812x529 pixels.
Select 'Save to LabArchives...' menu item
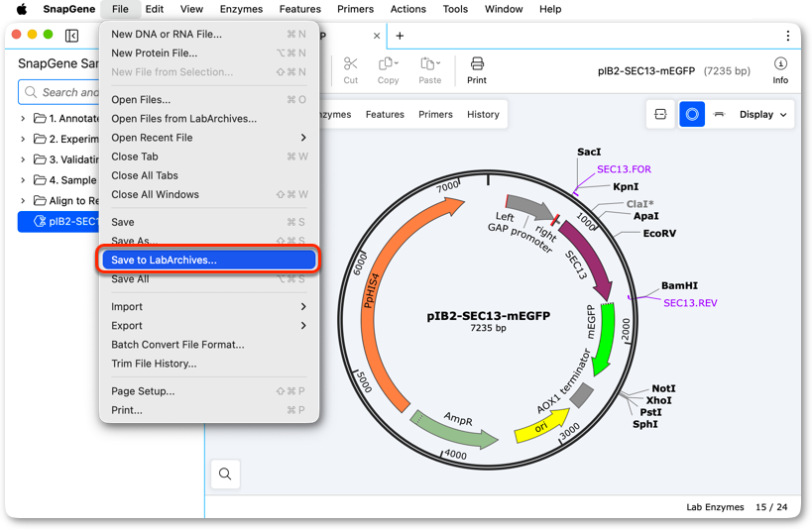click(x=209, y=260)
